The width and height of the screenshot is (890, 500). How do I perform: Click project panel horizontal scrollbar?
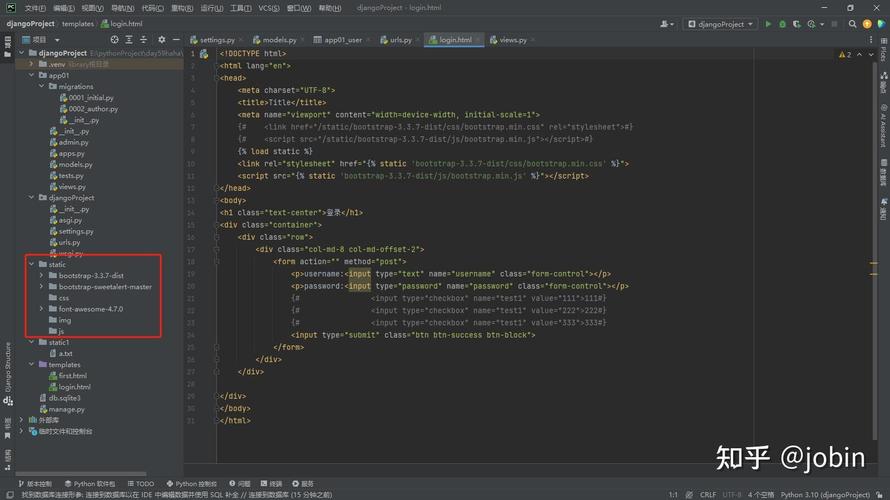tap(81, 473)
